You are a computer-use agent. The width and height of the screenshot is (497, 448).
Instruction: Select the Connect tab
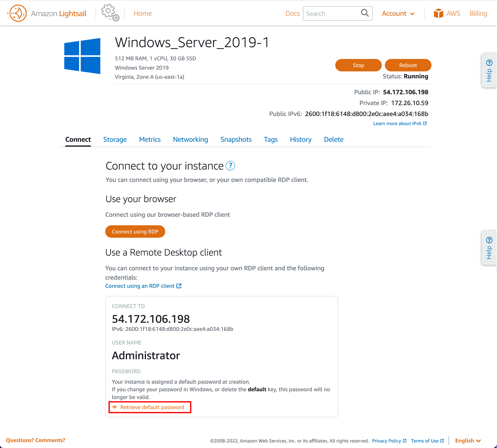[x=78, y=139]
